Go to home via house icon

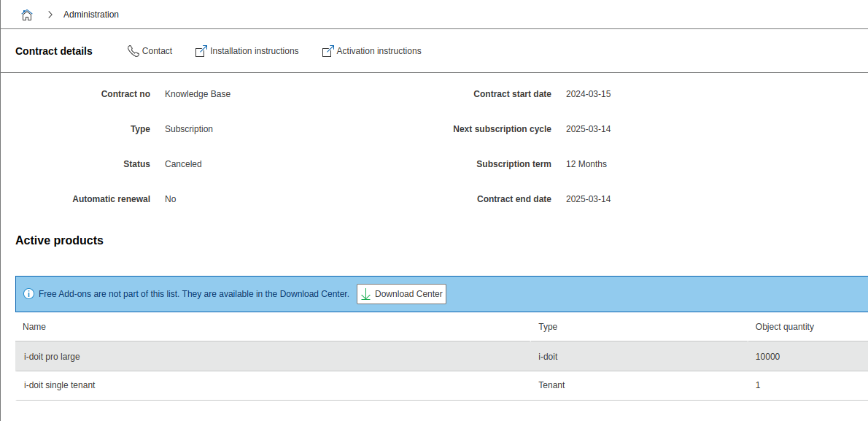pyautogui.click(x=26, y=15)
